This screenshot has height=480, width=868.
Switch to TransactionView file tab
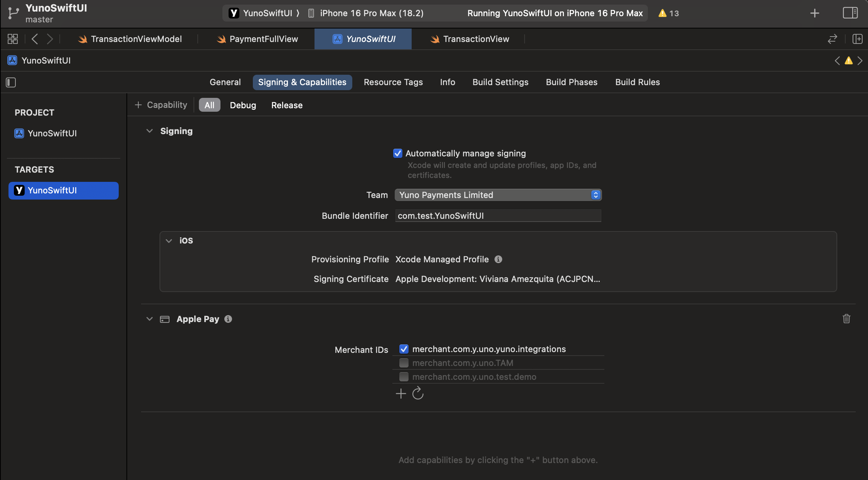(x=470, y=39)
